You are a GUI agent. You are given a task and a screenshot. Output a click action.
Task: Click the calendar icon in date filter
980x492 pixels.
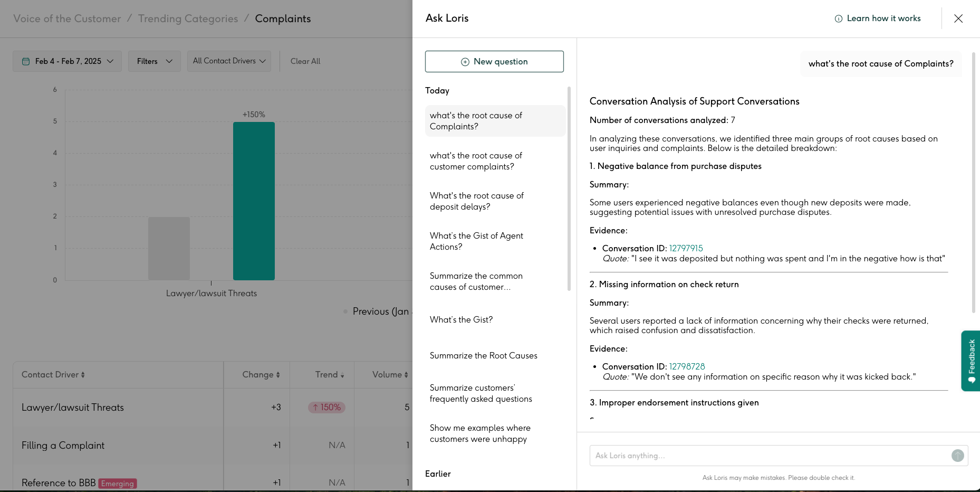point(26,61)
